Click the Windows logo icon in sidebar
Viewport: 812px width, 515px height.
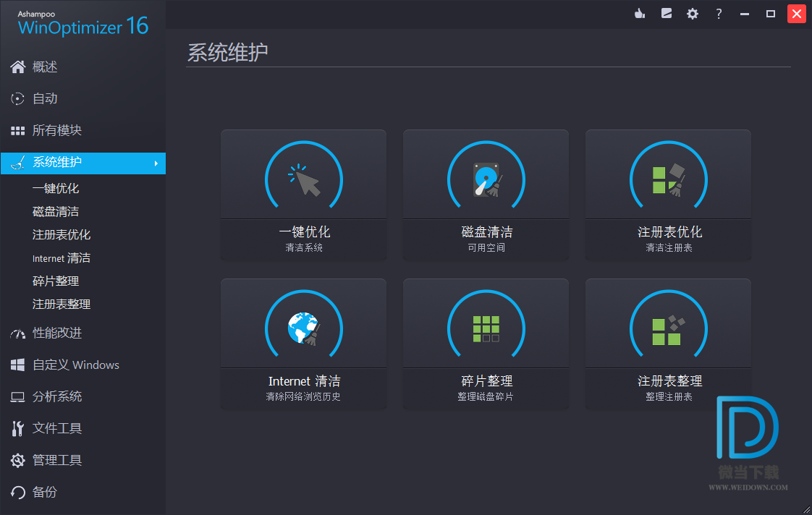click(17, 365)
